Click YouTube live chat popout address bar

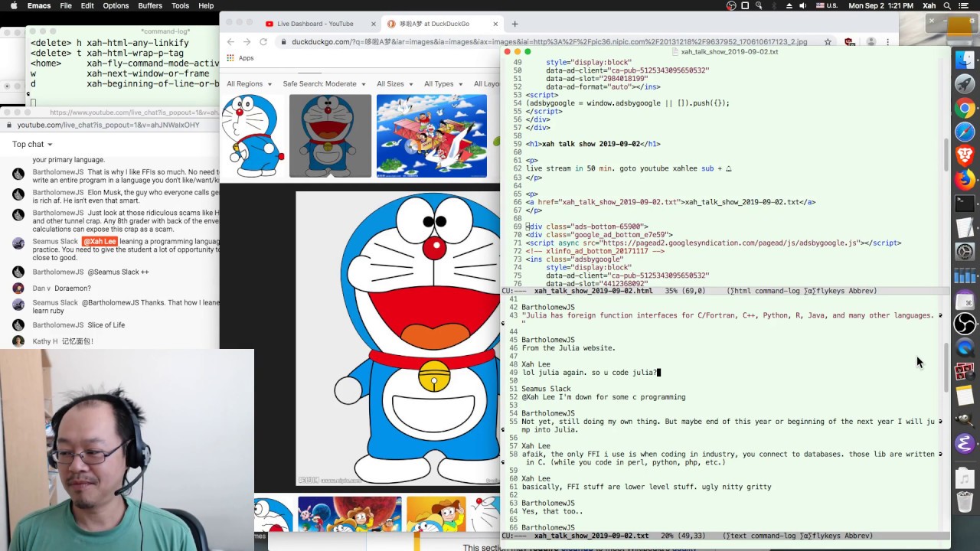click(108, 125)
